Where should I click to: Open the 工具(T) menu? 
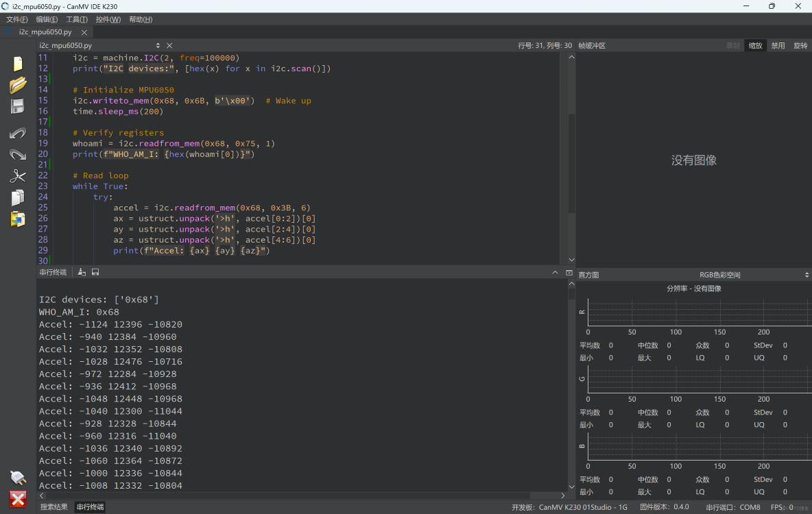click(76, 20)
